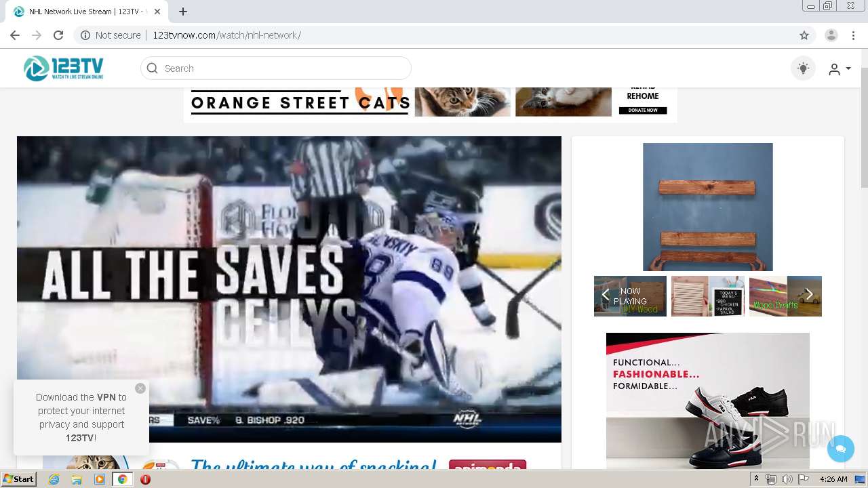Click the Search input field
The width and height of the screenshot is (868, 488).
tap(276, 68)
